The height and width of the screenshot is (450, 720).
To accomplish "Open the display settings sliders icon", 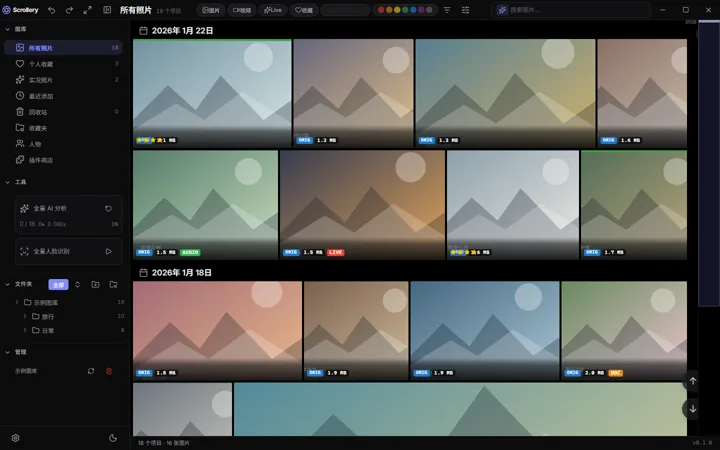I will [x=465, y=10].
